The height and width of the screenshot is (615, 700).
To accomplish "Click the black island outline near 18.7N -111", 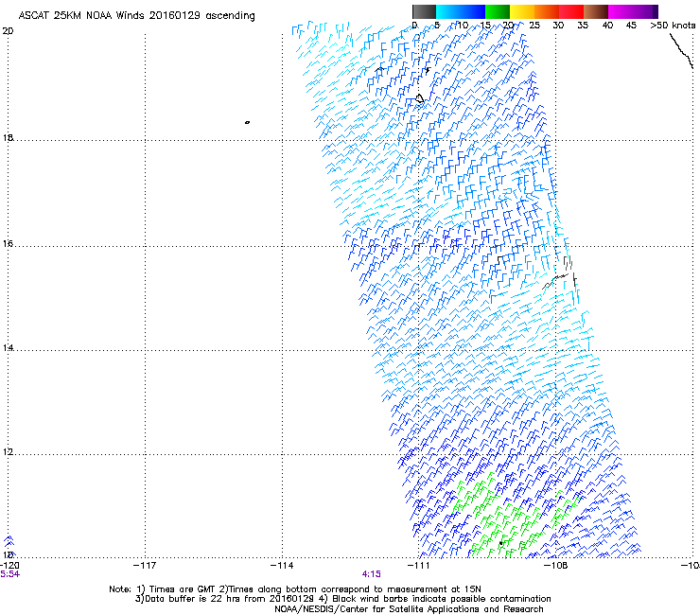I will (x=419, y=98).
